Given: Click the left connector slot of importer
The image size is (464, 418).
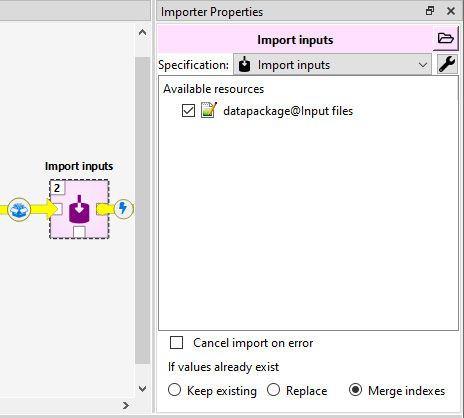Looking at the screenshot, I should [58, 209].
